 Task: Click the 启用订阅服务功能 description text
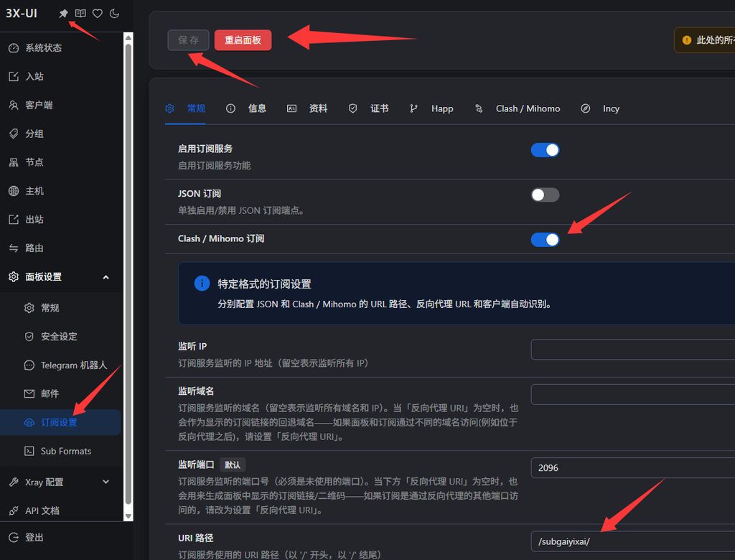click(x=214, y=166)
